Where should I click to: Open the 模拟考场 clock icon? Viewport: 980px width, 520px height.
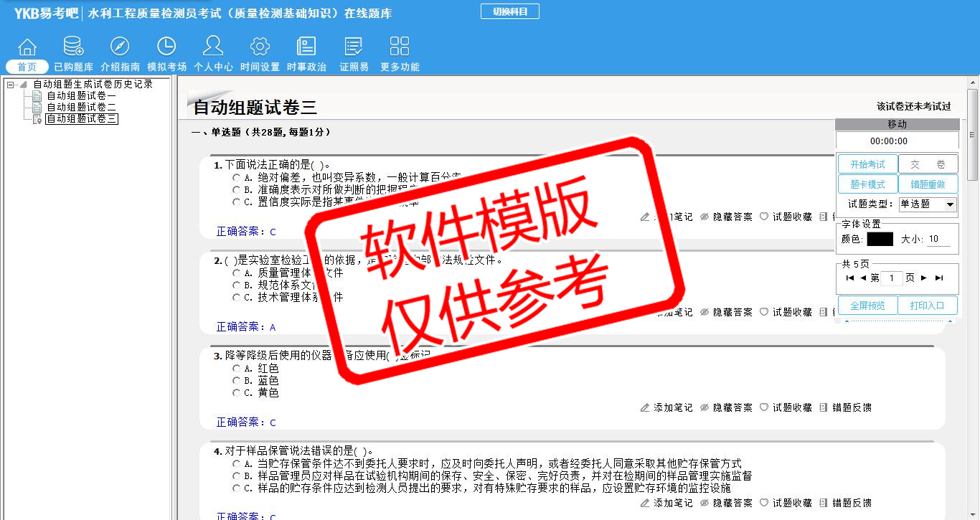[x=166, y=47]
